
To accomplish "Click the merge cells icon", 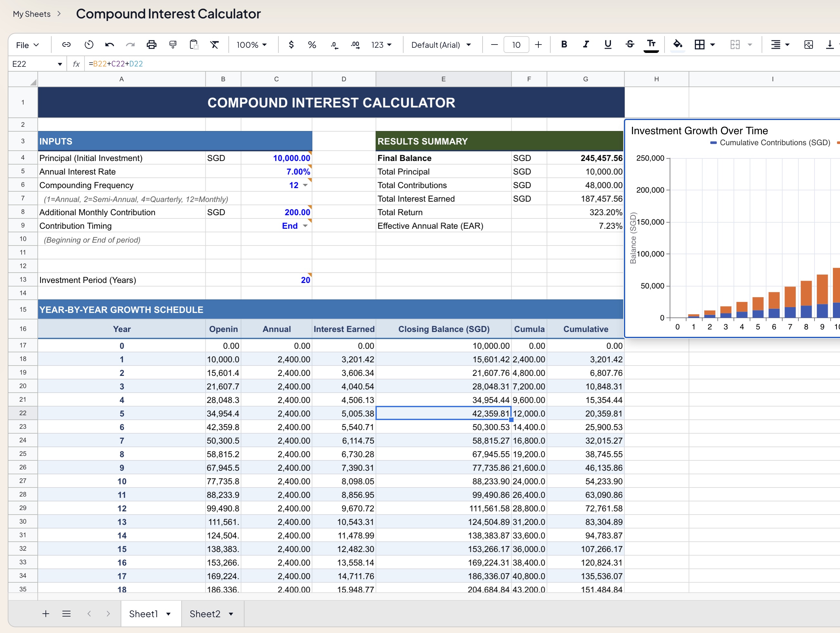I will [x=735, y=45].
